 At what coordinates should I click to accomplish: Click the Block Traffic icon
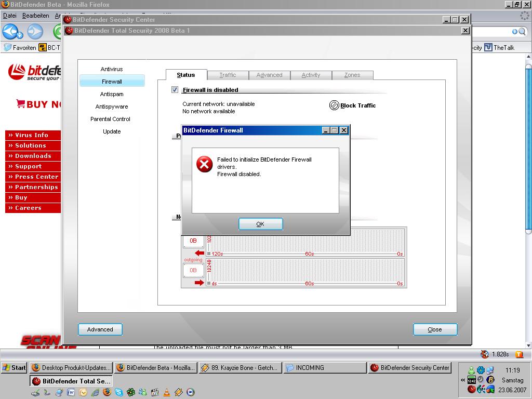click(334, 105)
